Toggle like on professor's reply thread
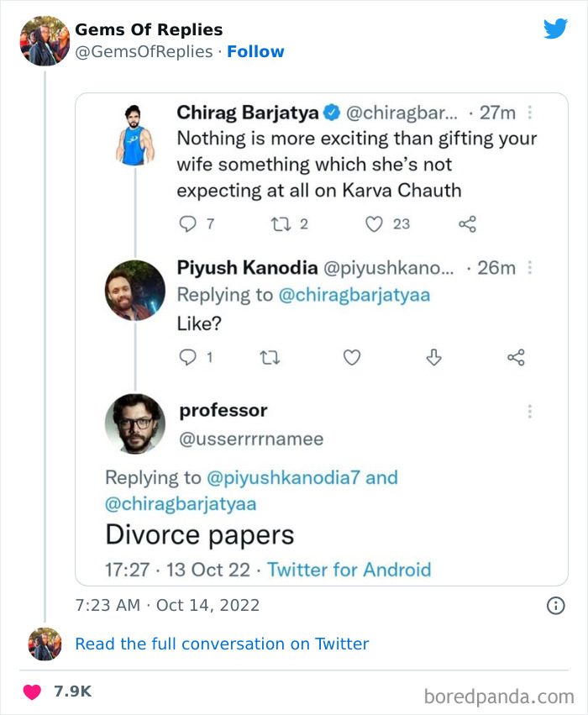The image size is (588, 715). (352, 358)
